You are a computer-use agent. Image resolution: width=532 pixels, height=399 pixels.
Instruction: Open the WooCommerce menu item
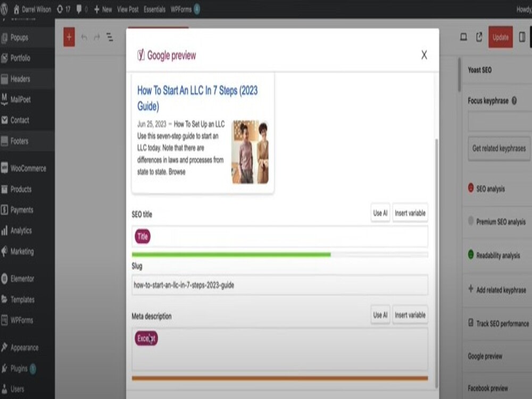point(27,168)
